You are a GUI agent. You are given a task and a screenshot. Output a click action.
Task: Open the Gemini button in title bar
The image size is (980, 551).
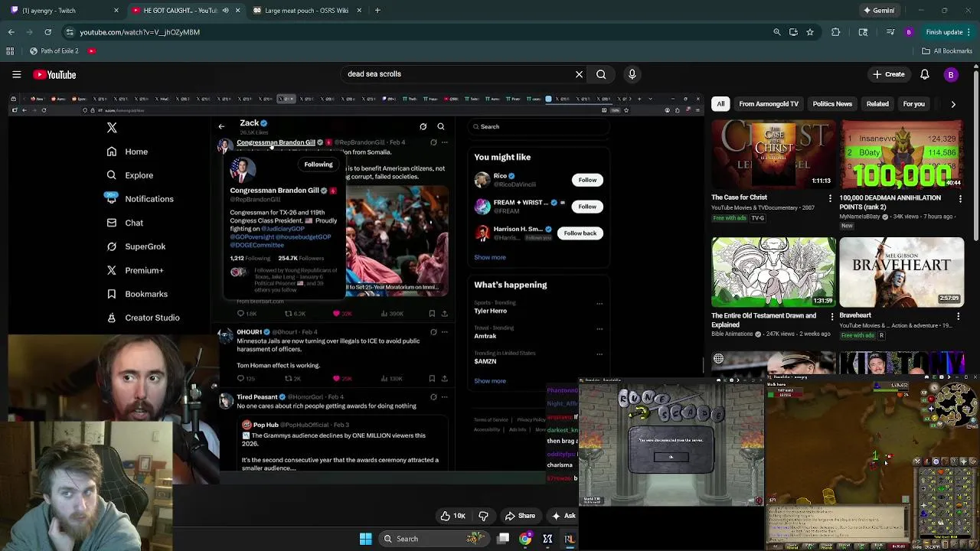coord(878,11)
